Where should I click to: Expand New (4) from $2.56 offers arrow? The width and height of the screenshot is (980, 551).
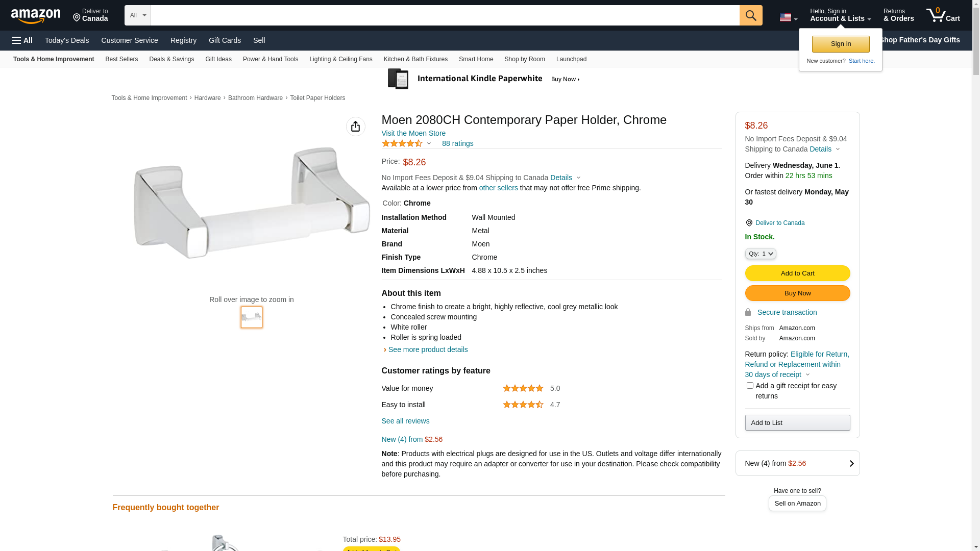click(851, 463)
